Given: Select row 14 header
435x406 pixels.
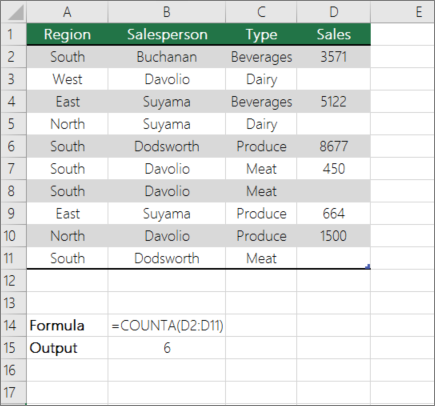Looking at the screenshot, I should click(13, 325).
